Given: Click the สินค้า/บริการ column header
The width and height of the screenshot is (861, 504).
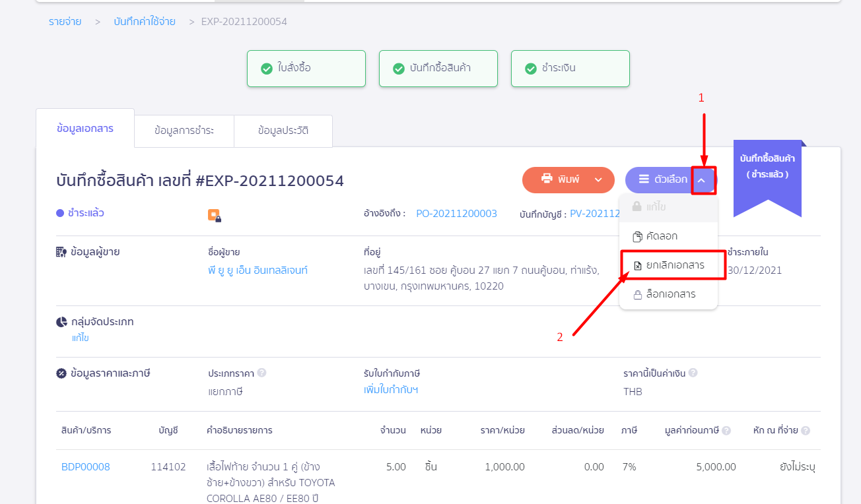Looking at the screenshot, I should [x=86, y=430].
